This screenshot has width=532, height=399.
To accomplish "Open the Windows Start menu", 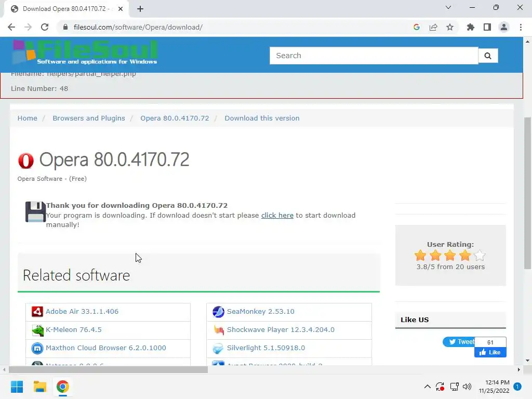I will pos(17,387).
